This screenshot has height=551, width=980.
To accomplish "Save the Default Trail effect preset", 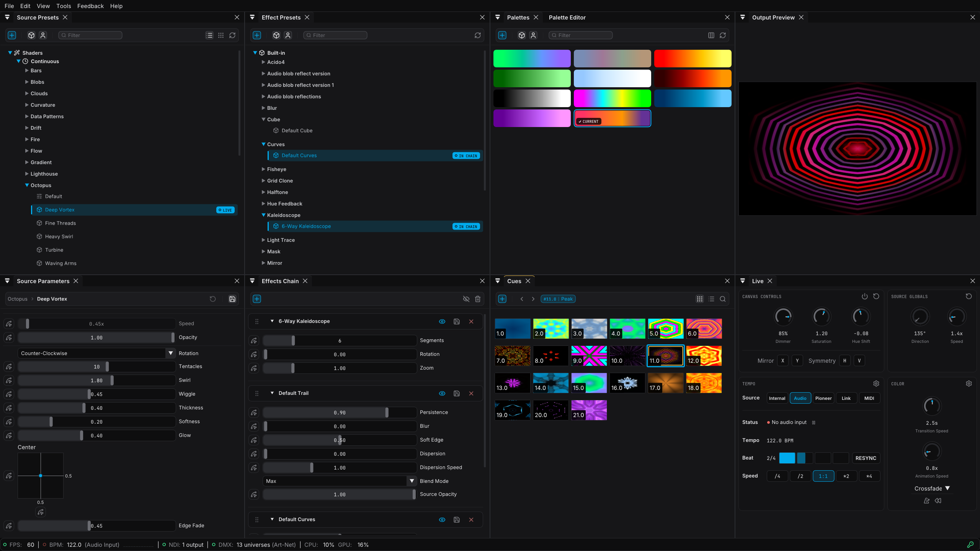I will (457, 393).
